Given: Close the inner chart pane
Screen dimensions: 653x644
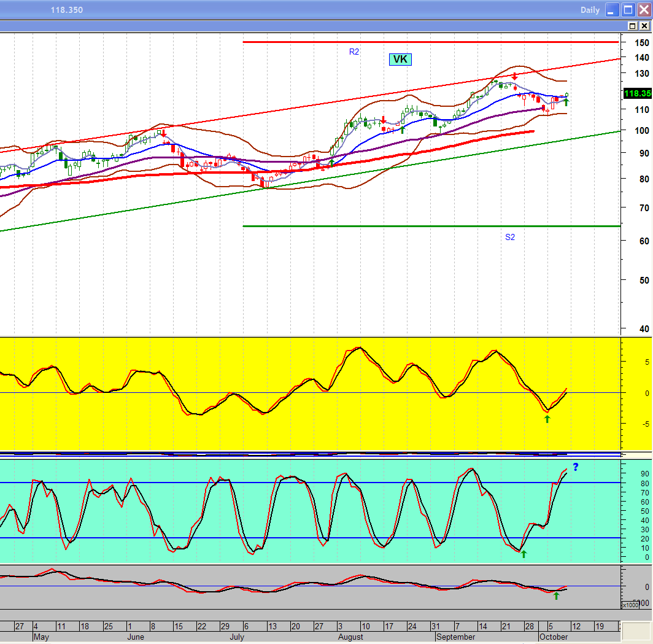Looking at the screenshot, I should coord(644,26).
